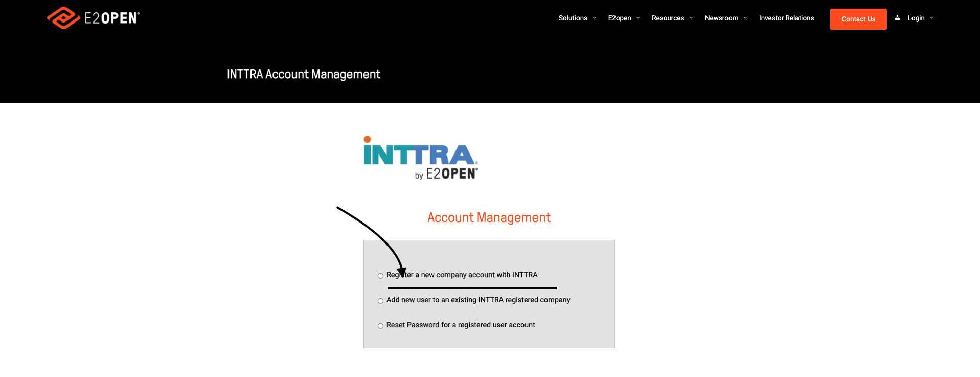Select Reset Password for registered user radio
This screenshot has height=377, width=980.
coord(380,326)
